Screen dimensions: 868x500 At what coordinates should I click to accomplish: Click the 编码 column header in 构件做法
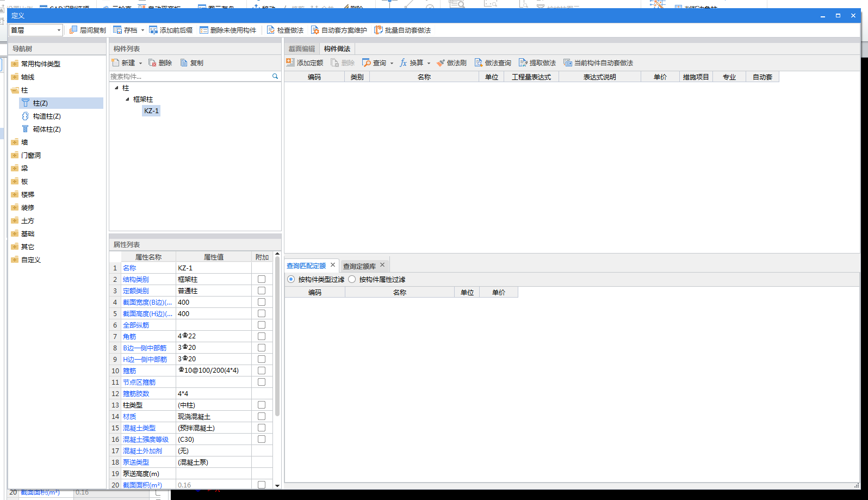pos(314,77)
